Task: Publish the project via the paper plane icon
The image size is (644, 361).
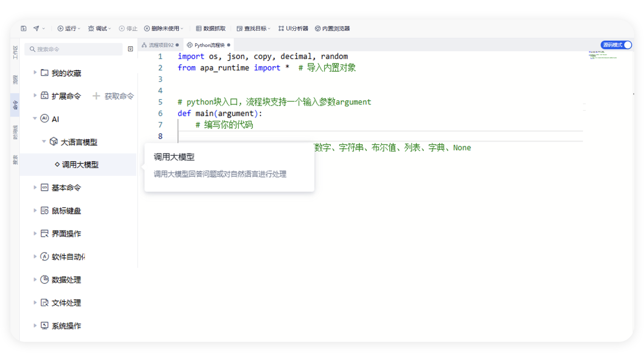Action: pos(36,28)
